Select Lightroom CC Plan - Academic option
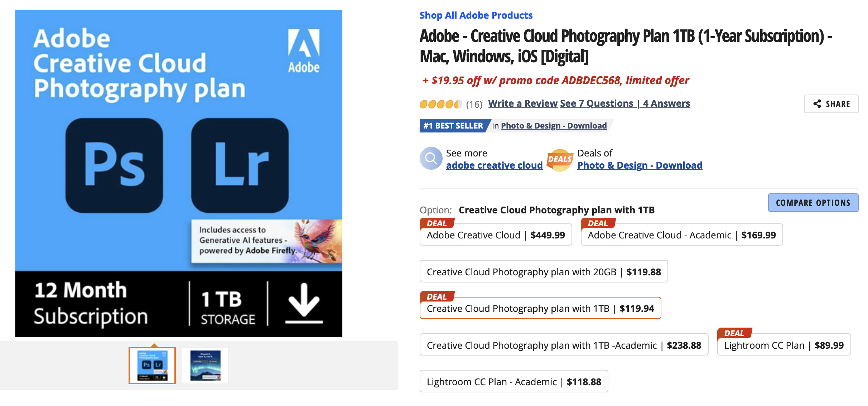The height and width of the screenshot is (406, 868). [514, 382]
